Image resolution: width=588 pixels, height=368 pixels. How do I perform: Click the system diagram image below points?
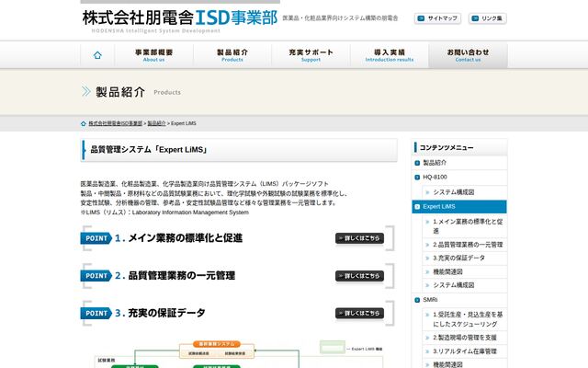(239, 353)
